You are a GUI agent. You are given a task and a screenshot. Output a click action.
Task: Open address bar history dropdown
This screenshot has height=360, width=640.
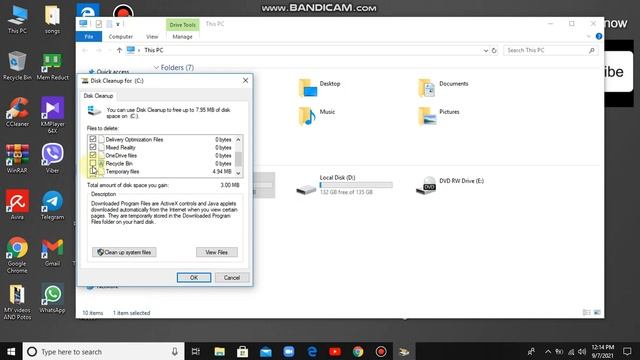[486, 51]
